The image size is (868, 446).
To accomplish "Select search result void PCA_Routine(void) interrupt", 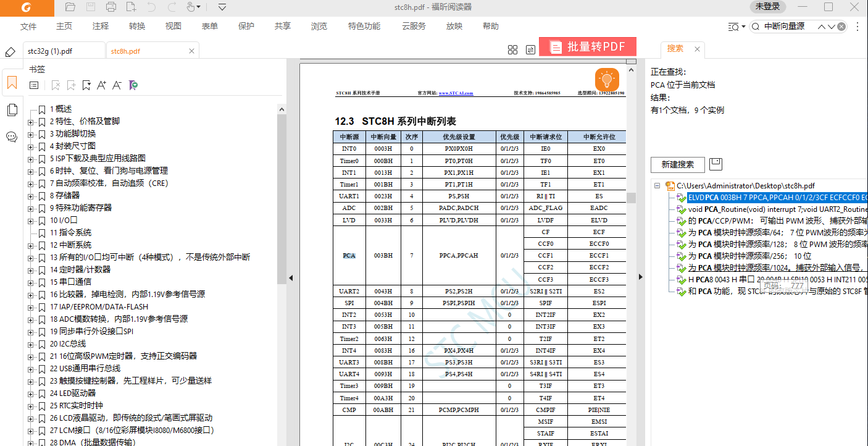I will (x=778, y=209).
